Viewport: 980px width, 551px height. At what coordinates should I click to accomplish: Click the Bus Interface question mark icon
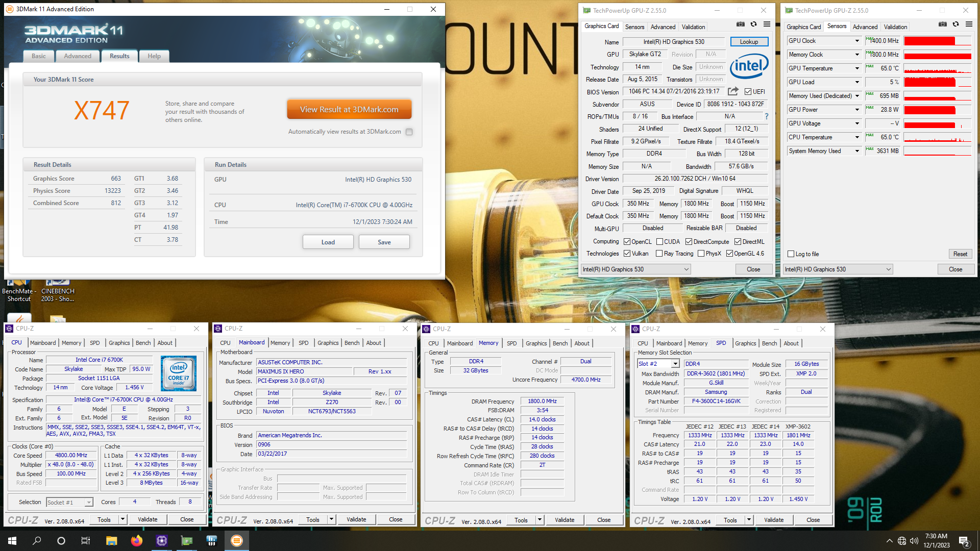(766, 116)
